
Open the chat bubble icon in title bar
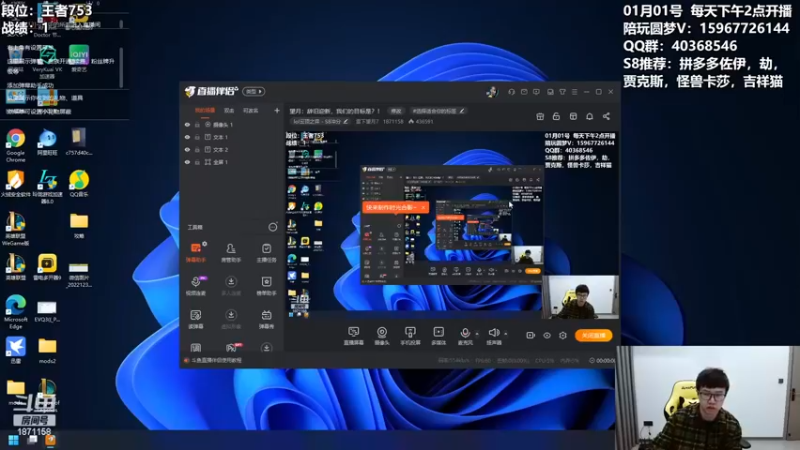(536, 92)
